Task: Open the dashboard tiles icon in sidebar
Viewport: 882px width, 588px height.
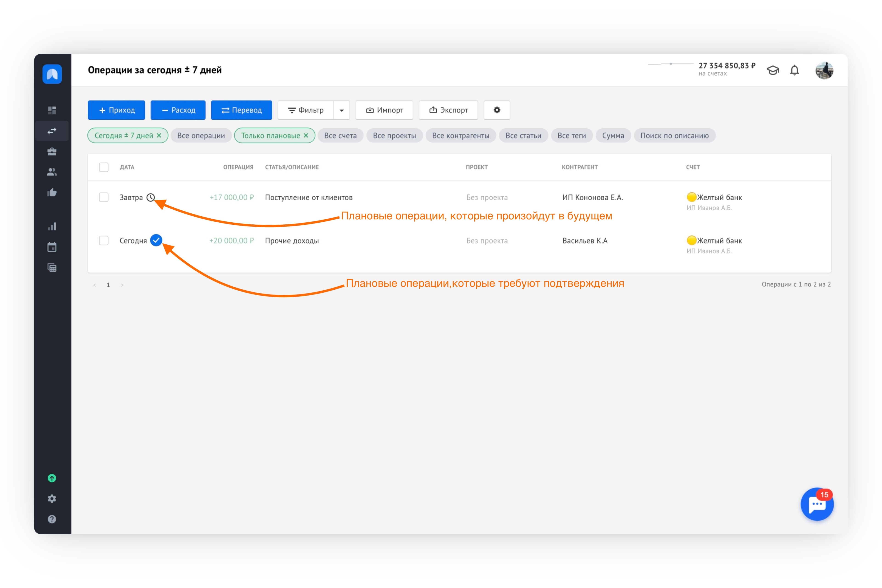Action: (52, 110)
